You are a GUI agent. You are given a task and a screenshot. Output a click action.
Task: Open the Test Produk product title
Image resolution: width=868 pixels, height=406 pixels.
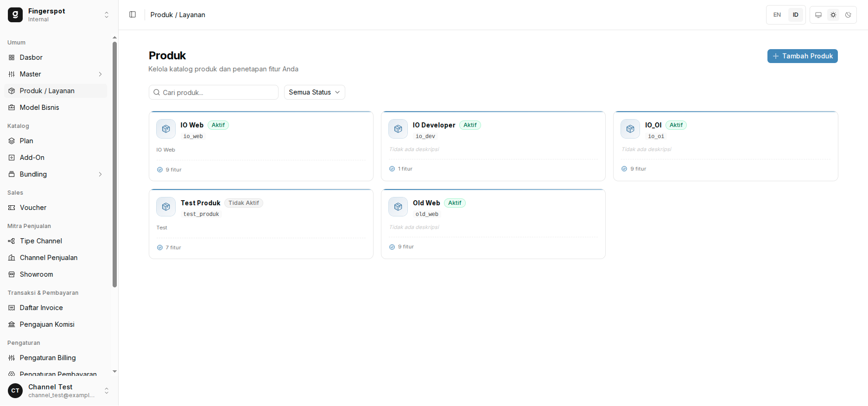(201, 203)
